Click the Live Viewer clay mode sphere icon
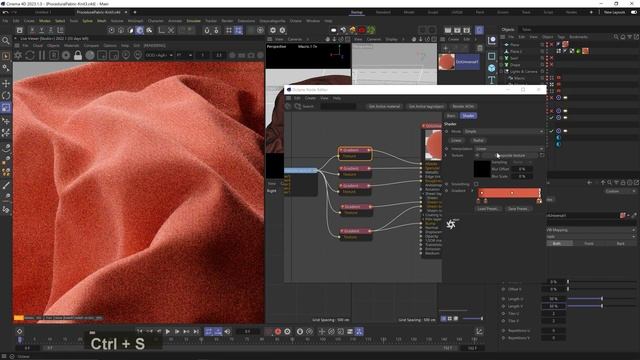 coord(90,55)
